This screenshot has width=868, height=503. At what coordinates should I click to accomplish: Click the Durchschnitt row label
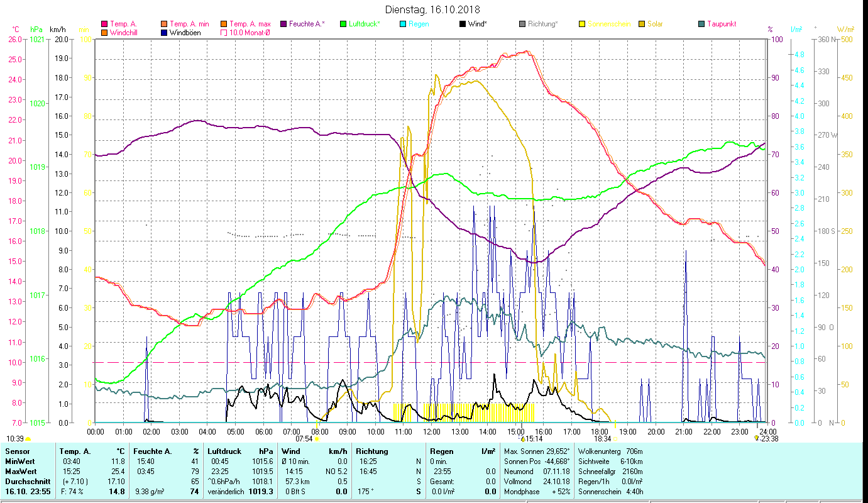(x=26, y=481)
